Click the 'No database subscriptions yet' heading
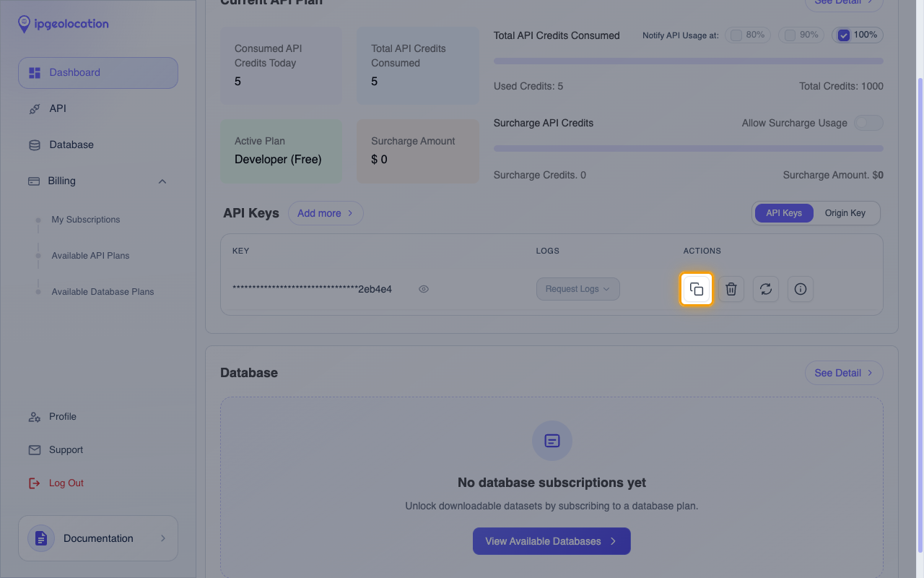 coord(552,483)
